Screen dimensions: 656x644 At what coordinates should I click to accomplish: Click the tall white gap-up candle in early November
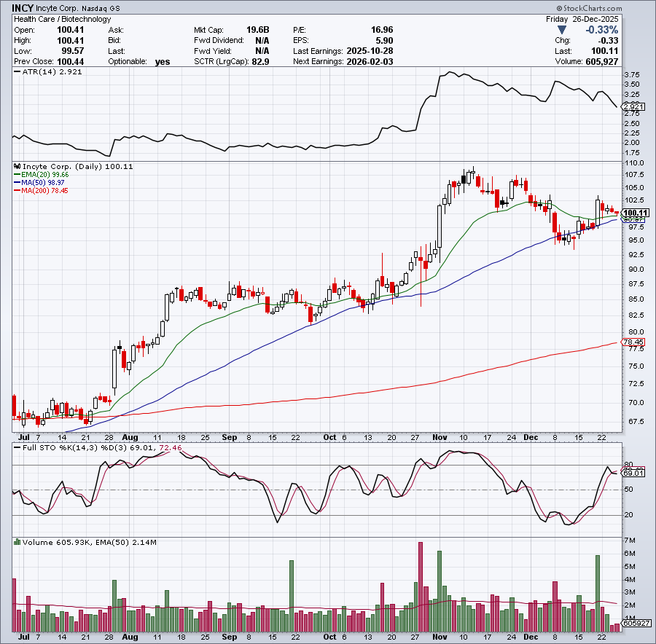[x=440, y=232]
